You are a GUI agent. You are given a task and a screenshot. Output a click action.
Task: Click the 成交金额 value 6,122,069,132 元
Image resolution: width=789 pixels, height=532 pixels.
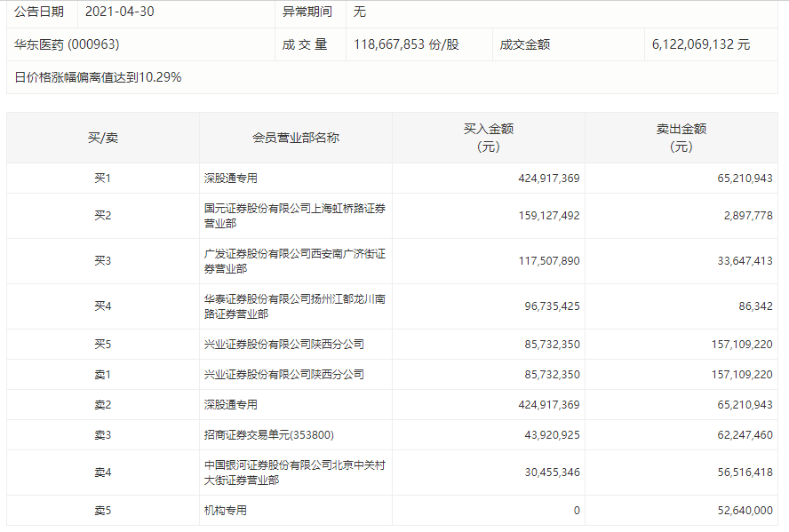(700, 44)
